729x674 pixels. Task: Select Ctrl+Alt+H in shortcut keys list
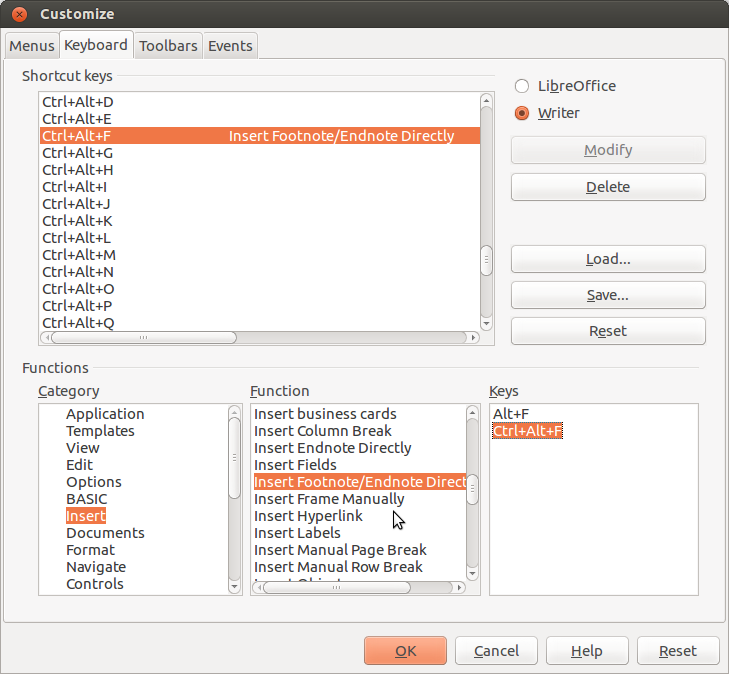pyautogui.click(x=260, y=170)
